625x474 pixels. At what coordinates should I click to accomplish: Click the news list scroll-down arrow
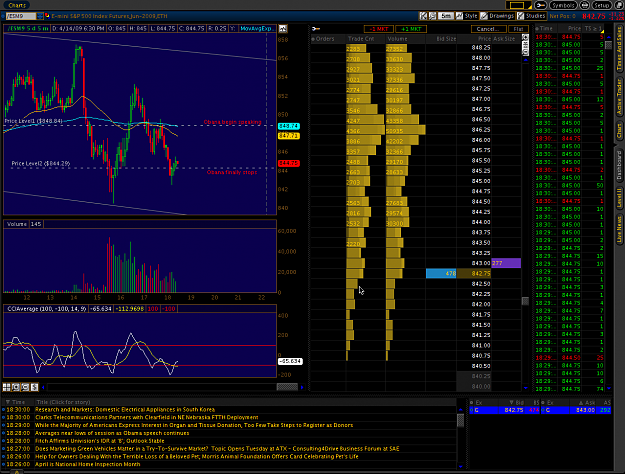pyautogui.click(x=461, y=466)
